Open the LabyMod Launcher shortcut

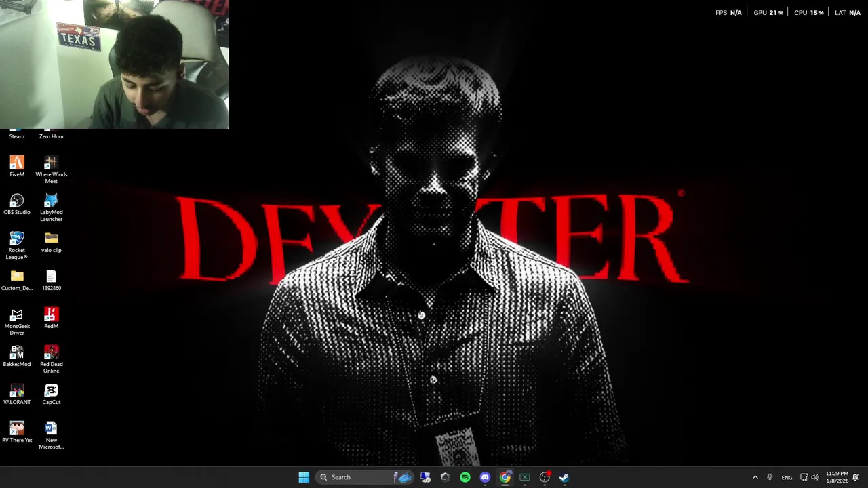[x=52, y=208]
